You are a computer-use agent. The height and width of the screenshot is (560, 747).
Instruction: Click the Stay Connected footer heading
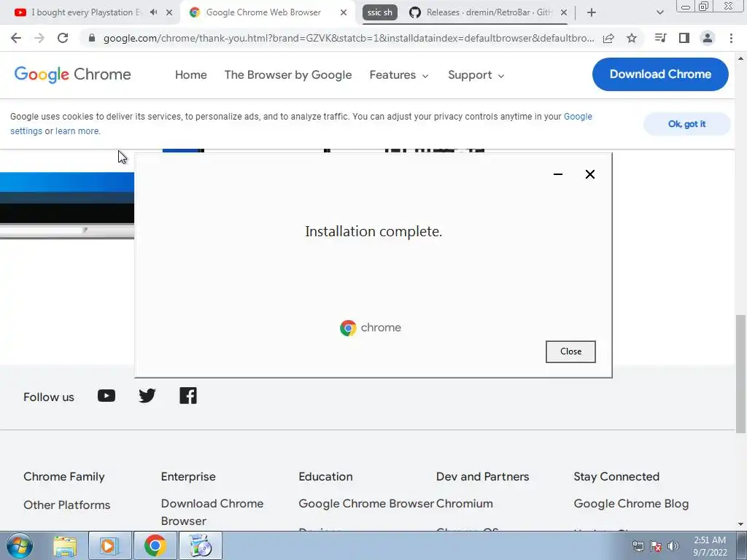click(x=616, y=477)
